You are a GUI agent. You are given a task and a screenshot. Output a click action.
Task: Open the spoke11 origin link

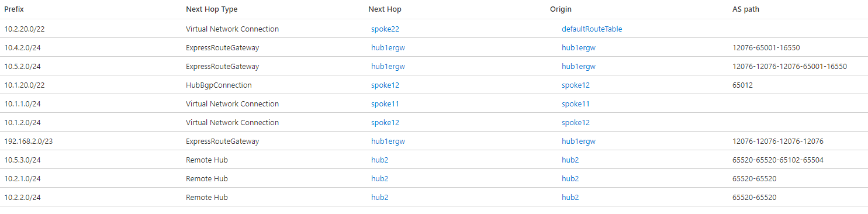pyautogui.click(x=576, y=103)
